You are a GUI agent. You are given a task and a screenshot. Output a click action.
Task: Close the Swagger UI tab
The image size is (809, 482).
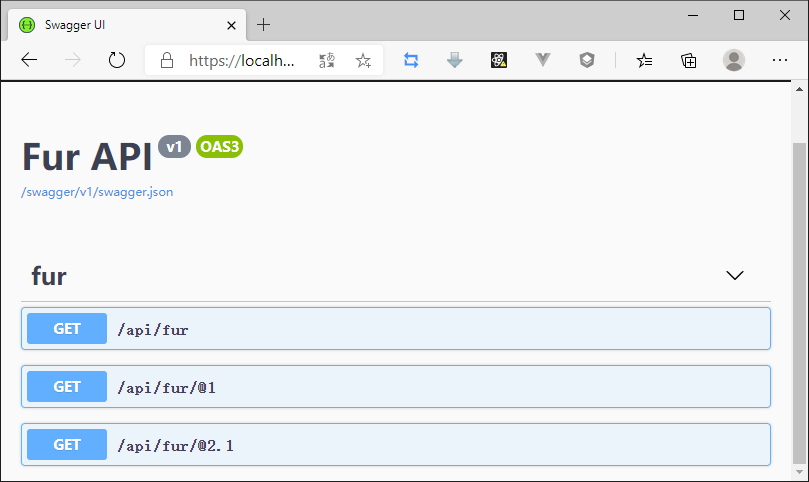click(x=231, y=25)
